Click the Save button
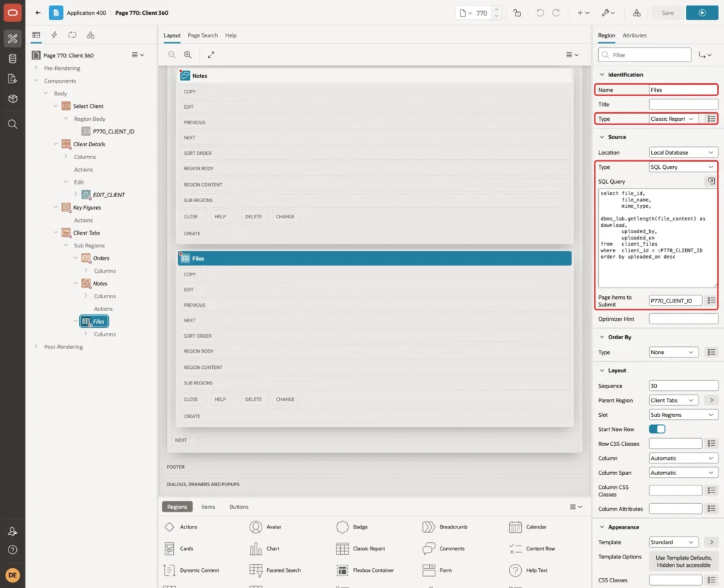Viewport: 724px width, 588px height. point(667,13)
